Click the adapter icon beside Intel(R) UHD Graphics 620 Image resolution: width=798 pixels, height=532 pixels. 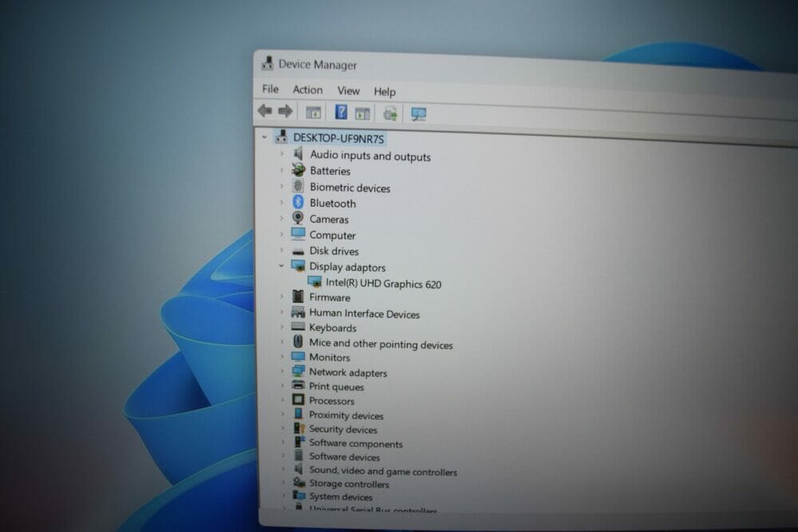pos(314,282)
